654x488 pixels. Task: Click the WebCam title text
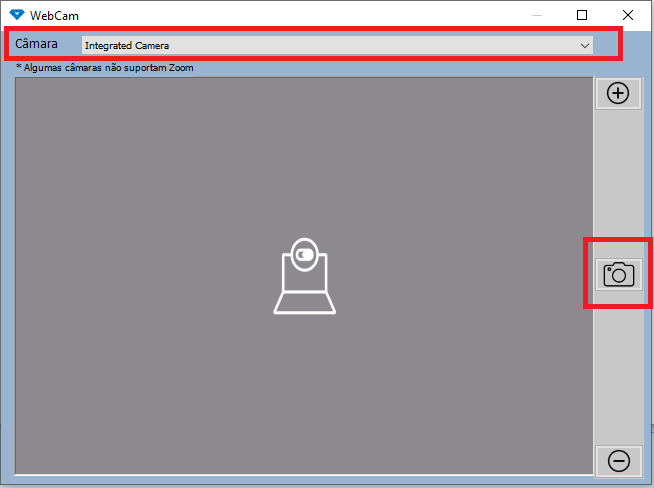(54, 15)
